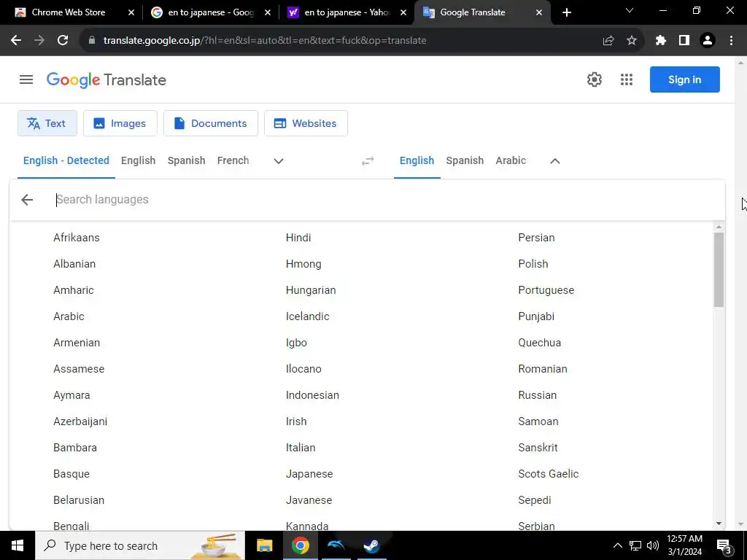
Task: Choose French as source language
Action: tap(233, 160)
